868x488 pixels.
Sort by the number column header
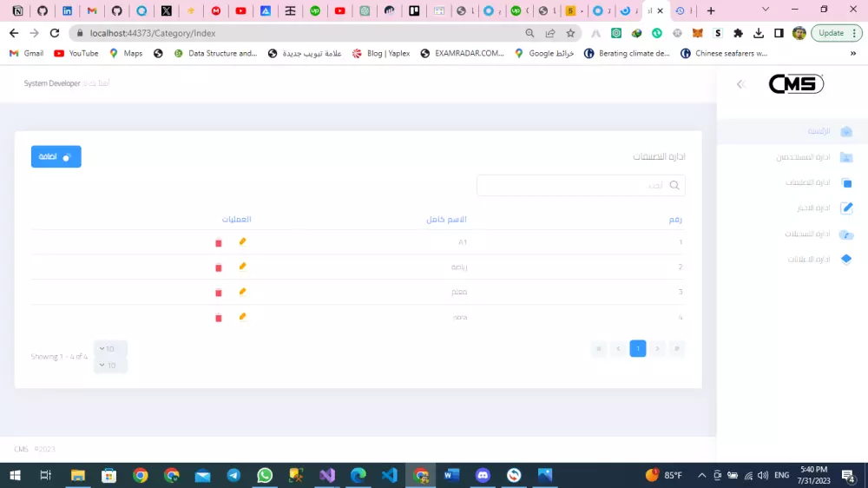[675, 220]
